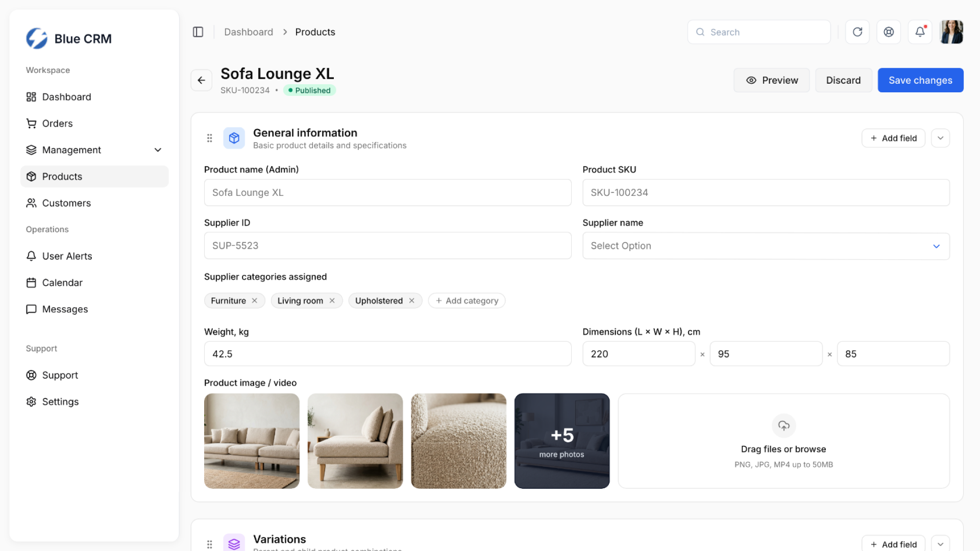Click the width dimension field showing 95
Image resolution: width=980 pixels, height=551 pixels.
click(x=766, y=354)
